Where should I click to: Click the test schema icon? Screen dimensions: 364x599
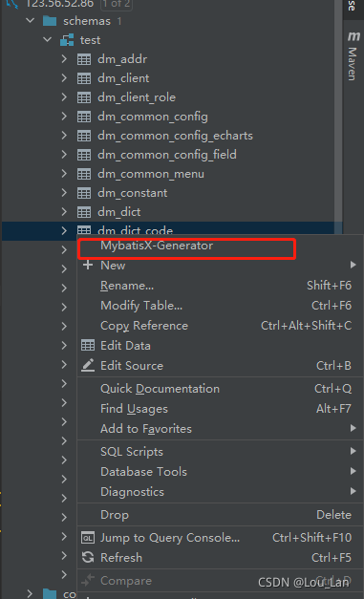(67, 40)
